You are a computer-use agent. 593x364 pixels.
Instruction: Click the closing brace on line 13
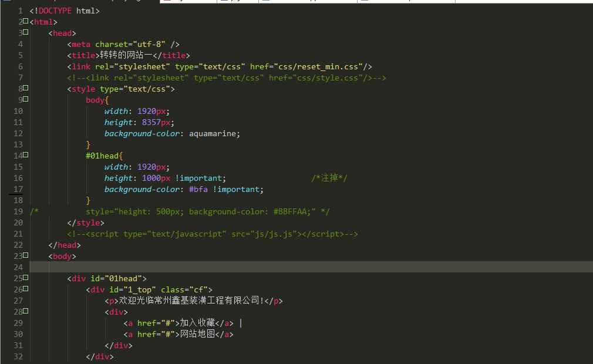point(88,145)
